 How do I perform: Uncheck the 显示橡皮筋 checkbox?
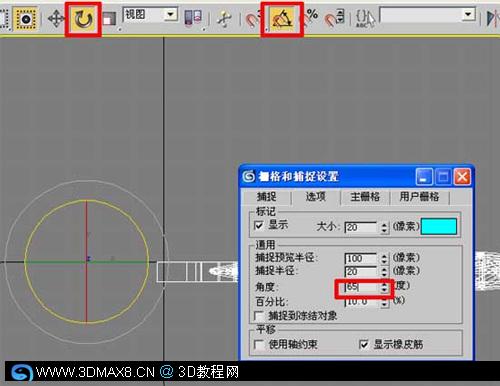coord(364,344)
